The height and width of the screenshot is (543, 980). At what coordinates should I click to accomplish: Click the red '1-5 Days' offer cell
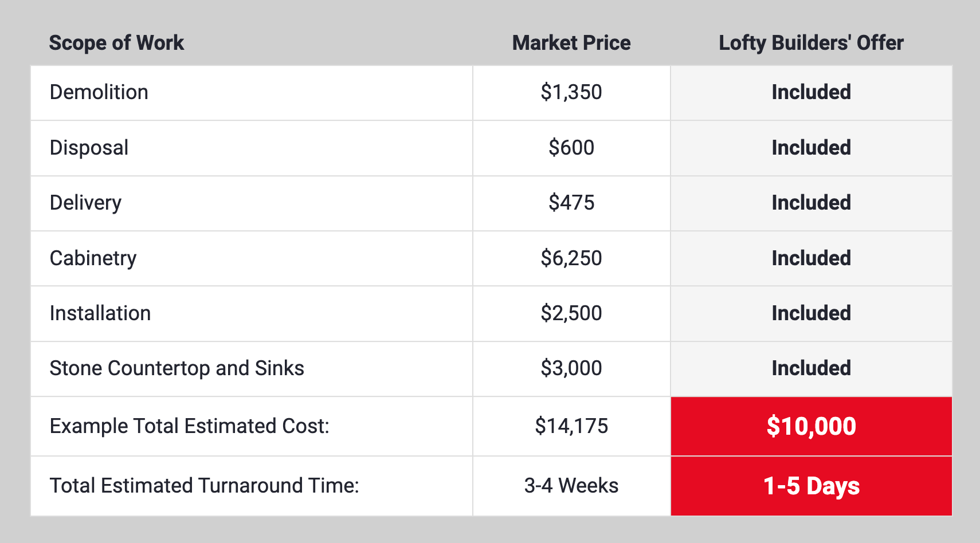coord(811,486)
